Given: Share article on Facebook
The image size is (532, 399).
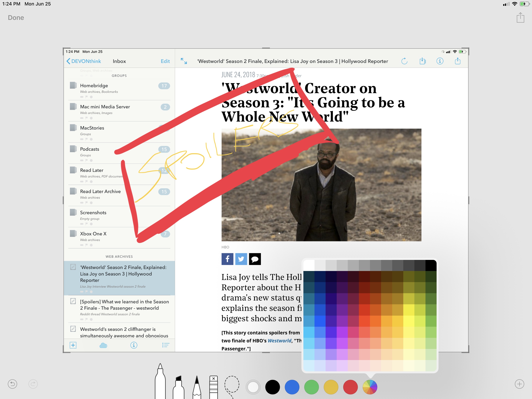Looking at the screenshot, I should pyautogui.click(x=227, y=259).
